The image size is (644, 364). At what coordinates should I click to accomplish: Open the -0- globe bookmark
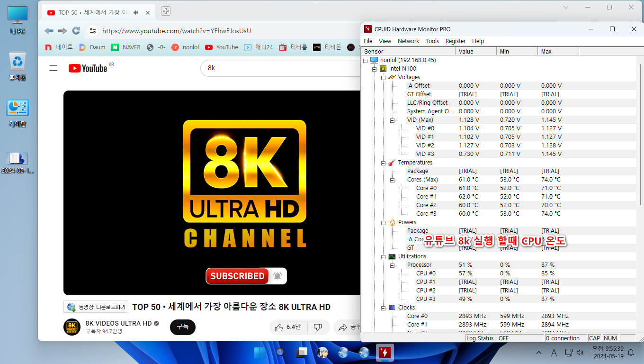tap(156, 47)
